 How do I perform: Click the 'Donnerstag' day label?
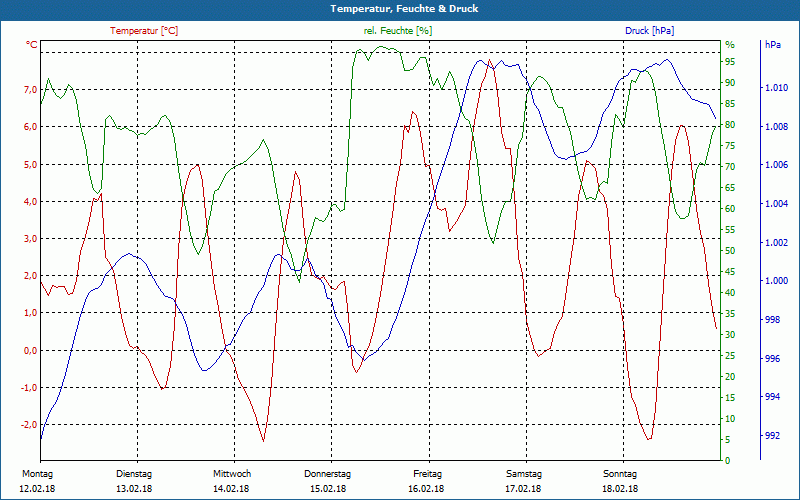(x=328, y=473)
